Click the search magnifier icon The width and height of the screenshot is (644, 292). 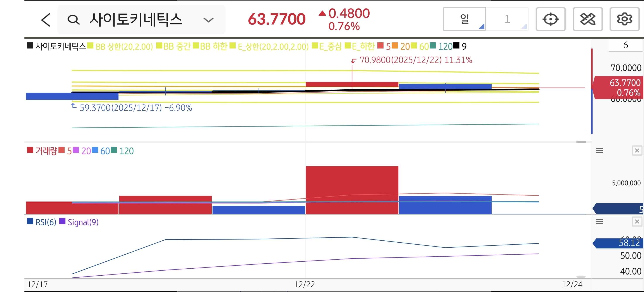[74, 20]
